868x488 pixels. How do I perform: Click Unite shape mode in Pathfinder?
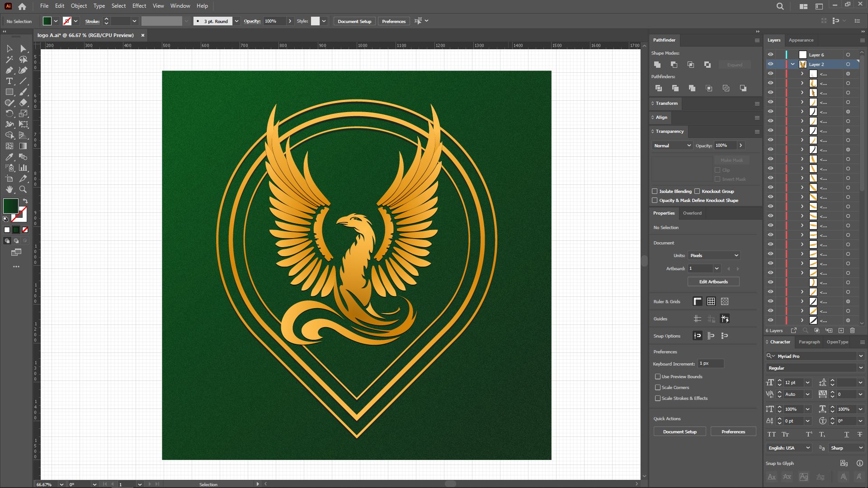tap(657, 65)
